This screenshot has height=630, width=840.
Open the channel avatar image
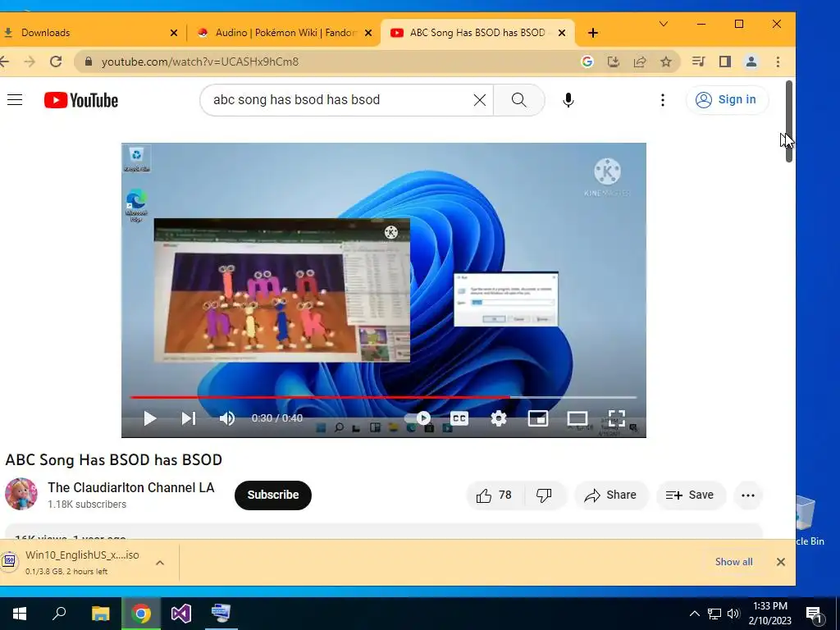(x=21, y=494)
